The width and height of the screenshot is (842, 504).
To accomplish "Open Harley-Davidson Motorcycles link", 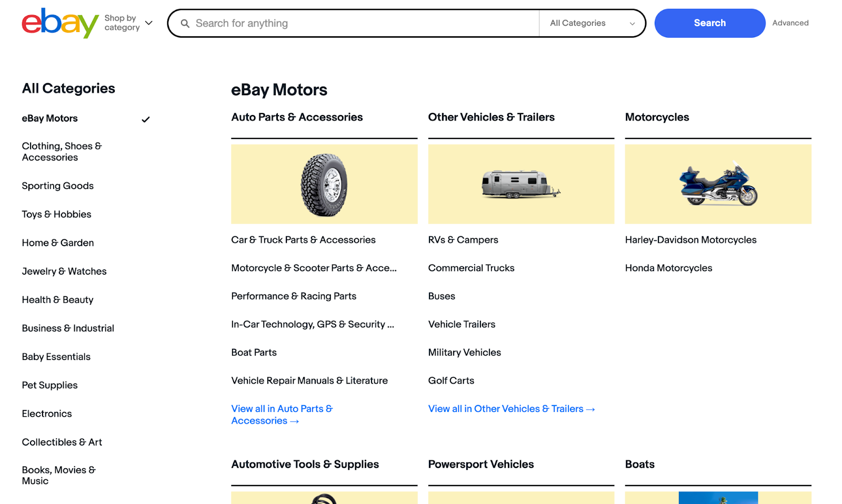I will coord(690,240).
